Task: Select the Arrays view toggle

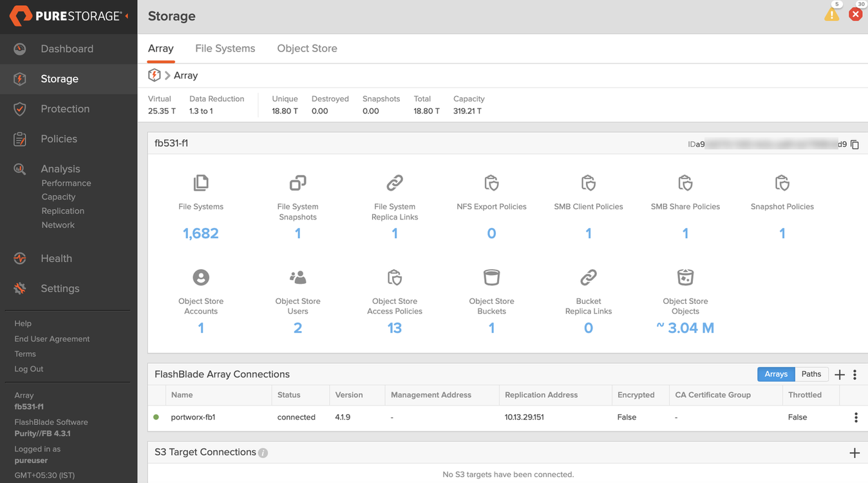Action: point(776,374)
